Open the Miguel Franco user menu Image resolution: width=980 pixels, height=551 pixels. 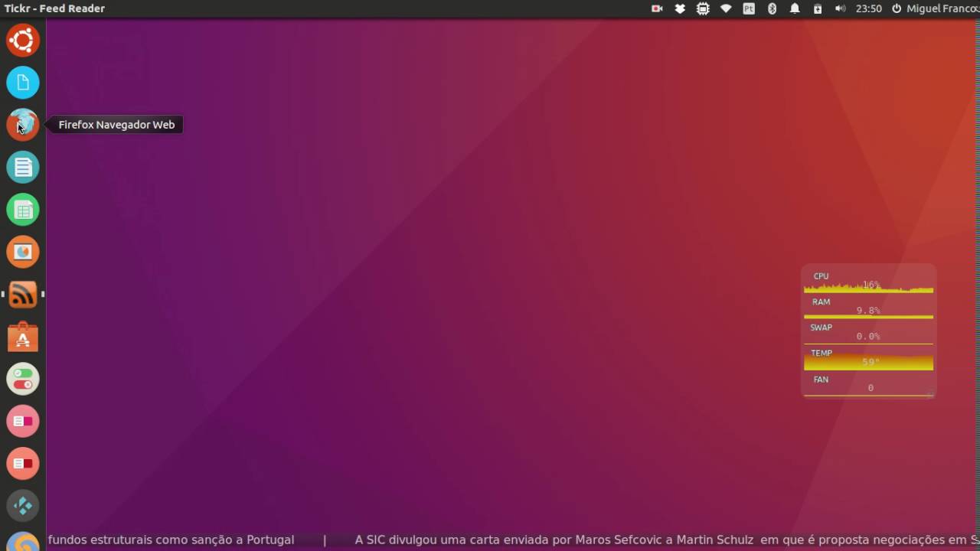pos(942,8)
